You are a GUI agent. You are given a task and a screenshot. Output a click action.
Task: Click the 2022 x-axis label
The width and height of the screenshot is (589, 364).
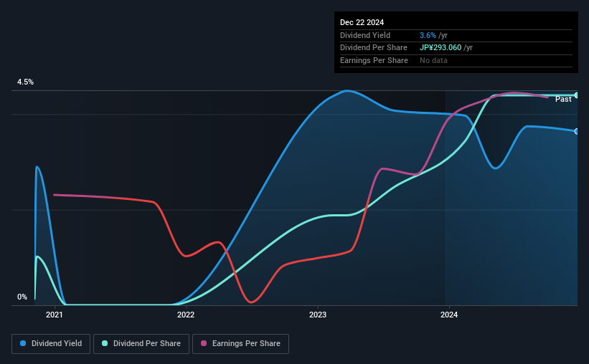click(186, 315)
